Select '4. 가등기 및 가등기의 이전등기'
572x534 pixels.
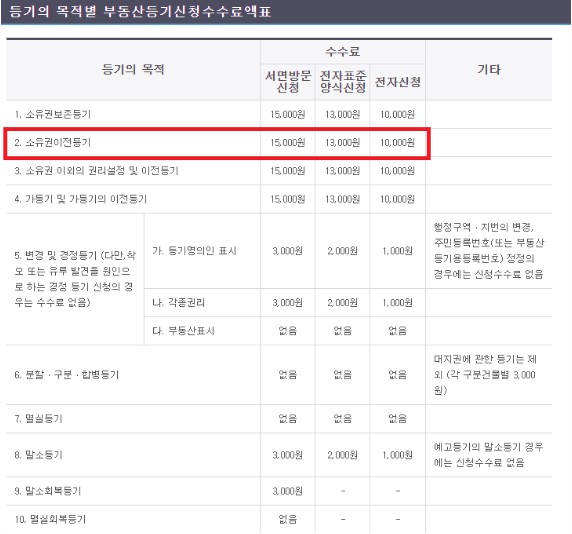pos(81,199)
